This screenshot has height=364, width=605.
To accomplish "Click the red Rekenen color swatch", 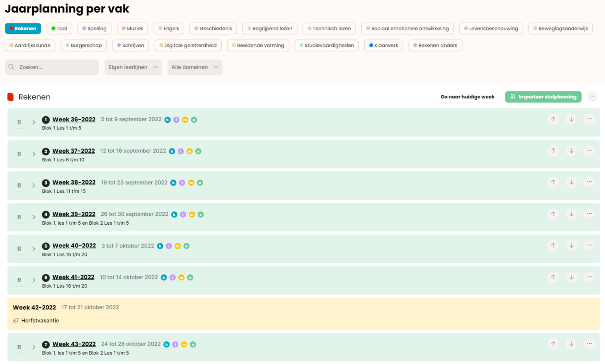I will coord(11,97).
